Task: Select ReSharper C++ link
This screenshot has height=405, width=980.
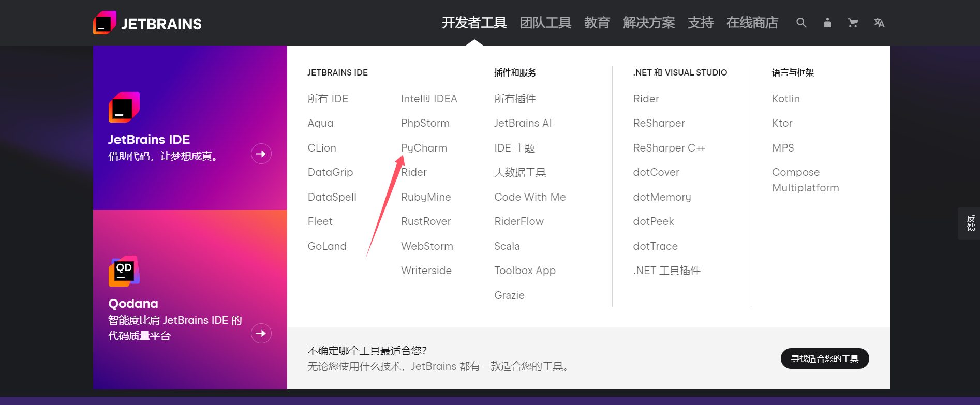Action: (669, 148)
